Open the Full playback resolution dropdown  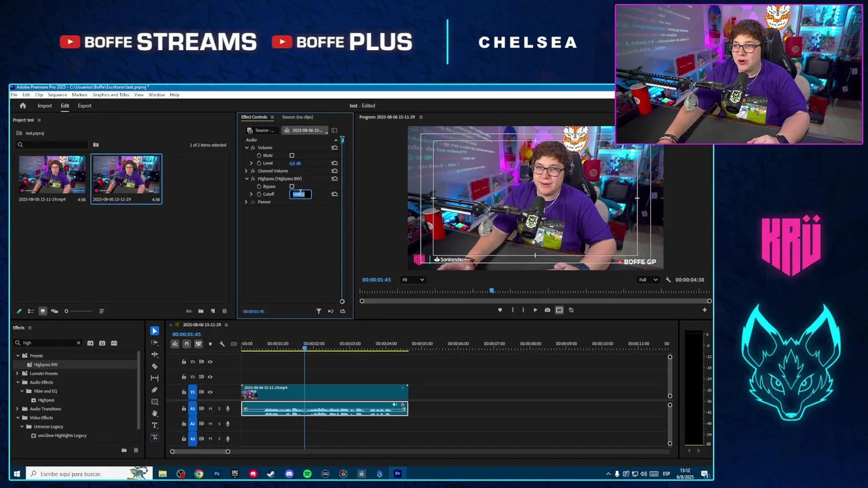pyautogui.click(x=648, y=280)
